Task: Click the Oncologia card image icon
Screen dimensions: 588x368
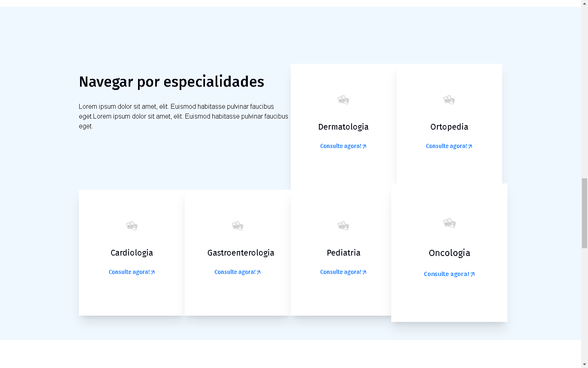Action: pyautogui.click(x=449, y=223)
